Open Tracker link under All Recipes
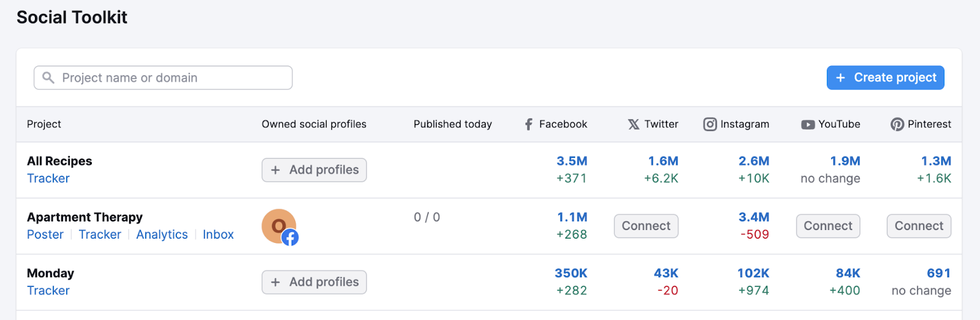The image size is (980, 320). 48,179
